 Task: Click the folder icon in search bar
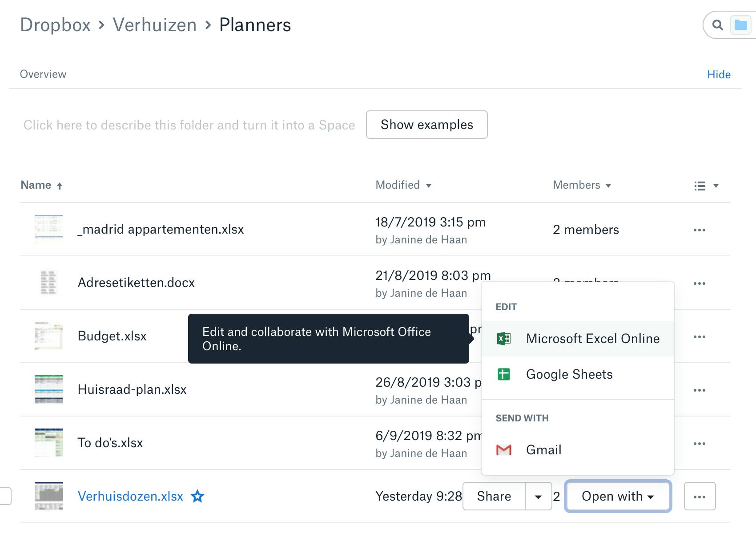point(740,25)
